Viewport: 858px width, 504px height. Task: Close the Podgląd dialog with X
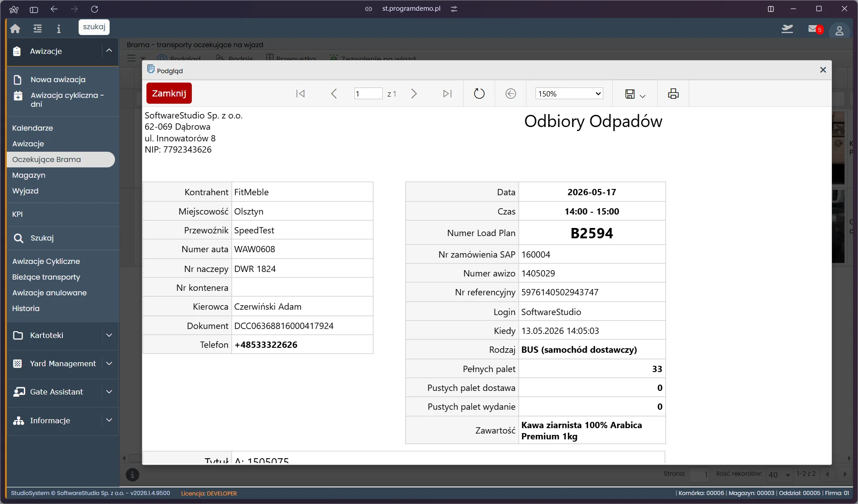[x=823, y=70]
